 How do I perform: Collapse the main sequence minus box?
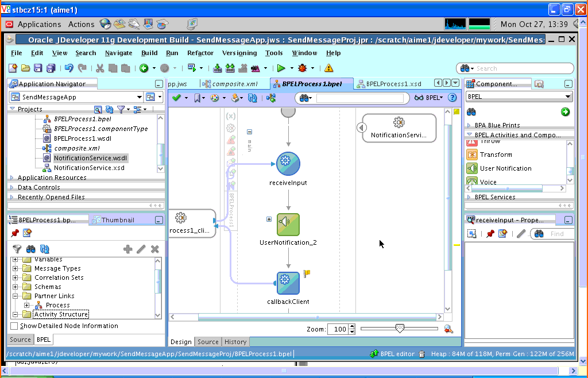click(x=249, y=132)
